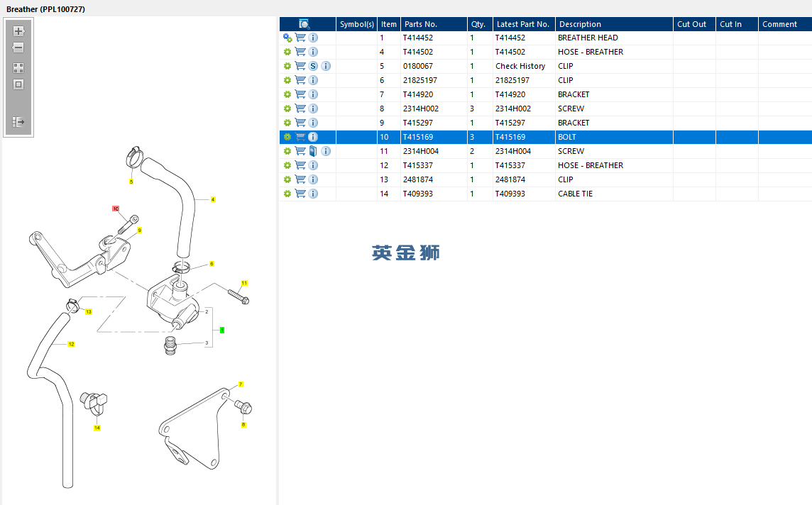Click the Comment column header
This screenshot has width=812, height=505.
click(785, 24)
